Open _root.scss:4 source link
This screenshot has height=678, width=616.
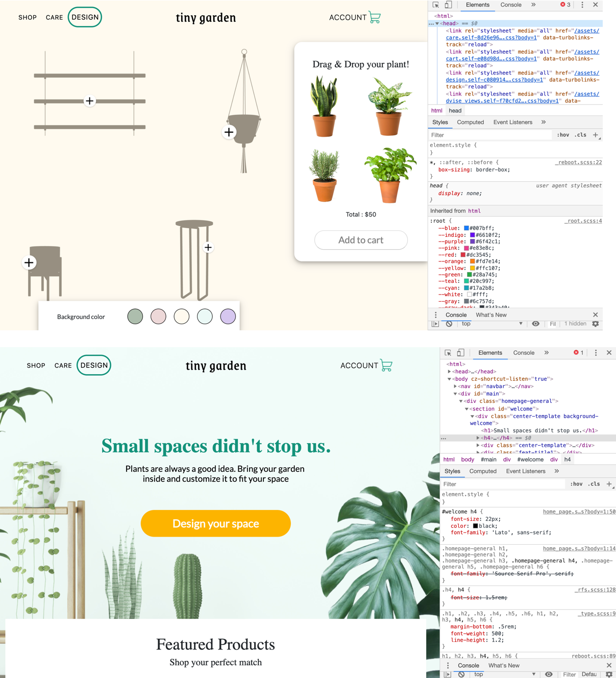(583, 221)
